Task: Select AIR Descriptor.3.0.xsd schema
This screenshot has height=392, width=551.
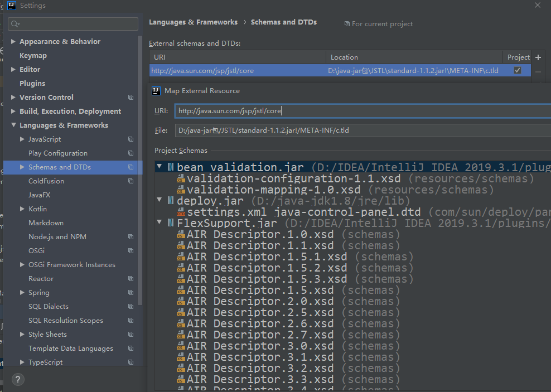Action: (260, 346)
